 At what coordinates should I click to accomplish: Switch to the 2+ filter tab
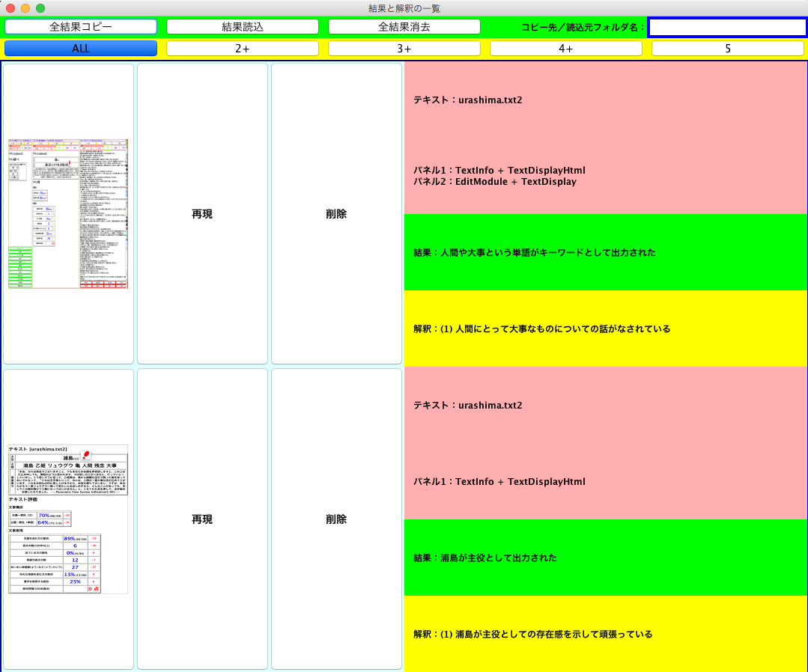pos(242,48)
